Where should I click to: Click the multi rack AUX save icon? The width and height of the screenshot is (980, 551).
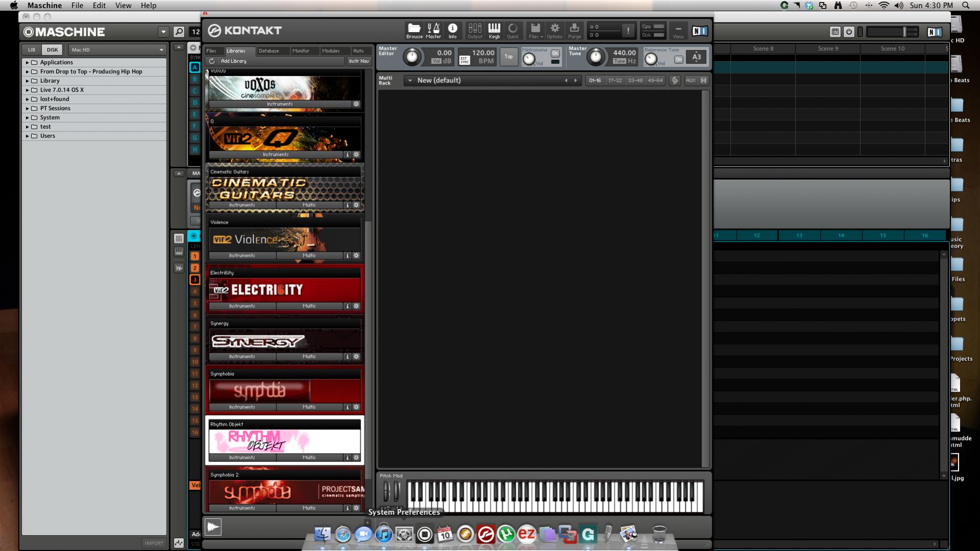pos(704,81)
